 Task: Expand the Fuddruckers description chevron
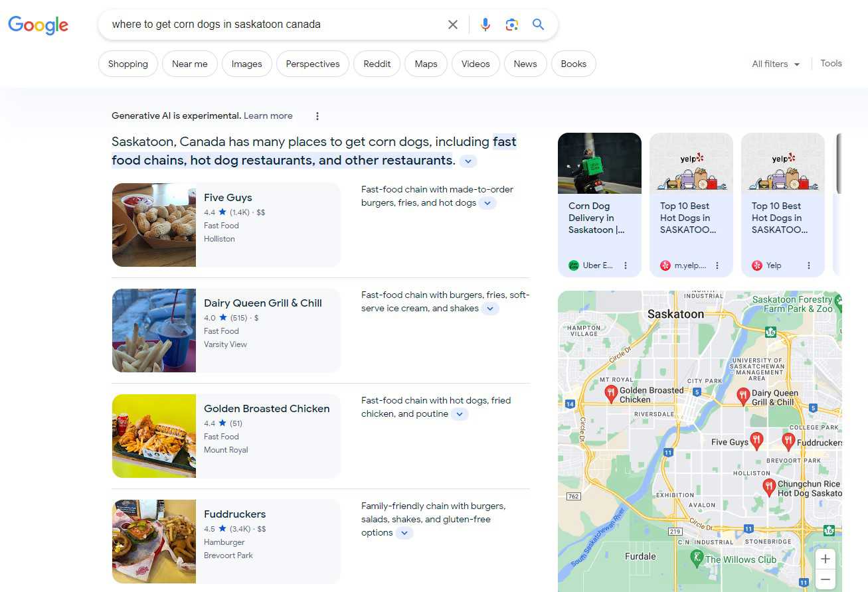404,533
